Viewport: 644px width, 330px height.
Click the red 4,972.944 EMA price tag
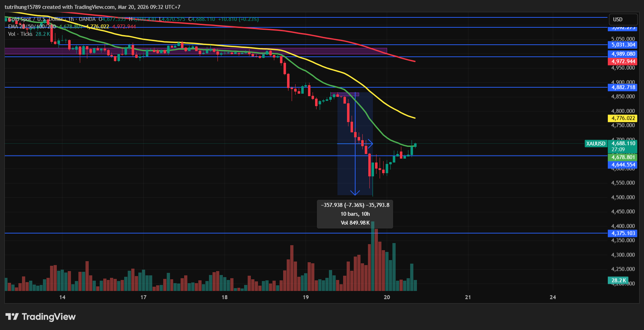point(623,61)
